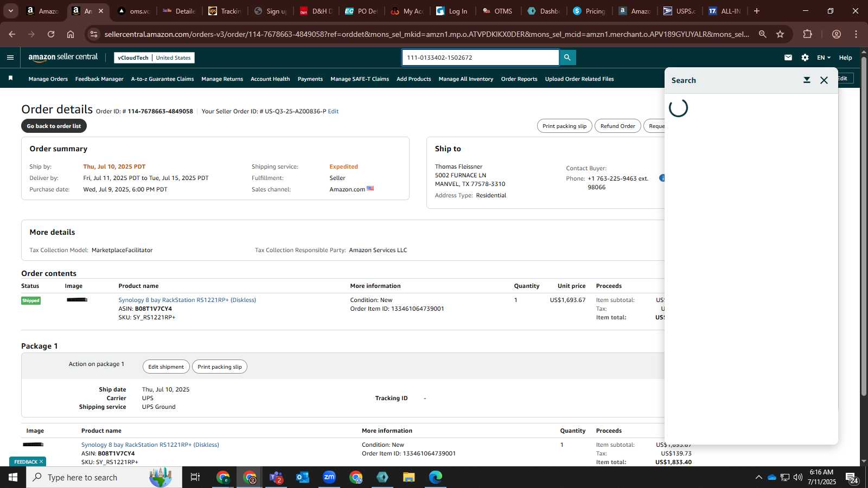This screenshot has width=868, height=488.
Task: Print packing slip for package 1
Action: pos(220,367)
